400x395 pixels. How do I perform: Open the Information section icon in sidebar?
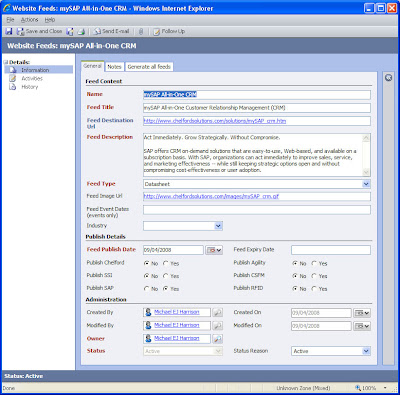pos(13,70)
